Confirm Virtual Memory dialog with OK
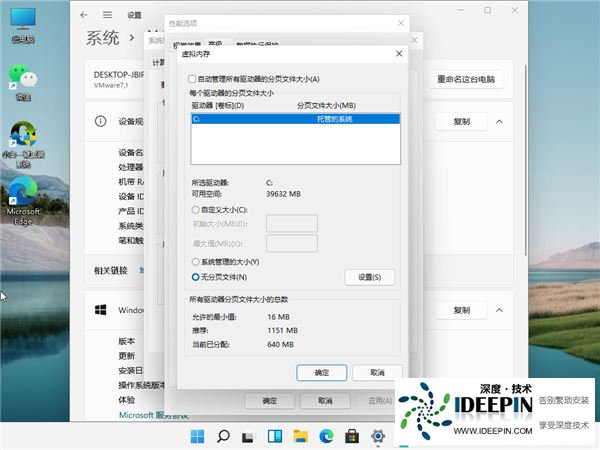 321,372
